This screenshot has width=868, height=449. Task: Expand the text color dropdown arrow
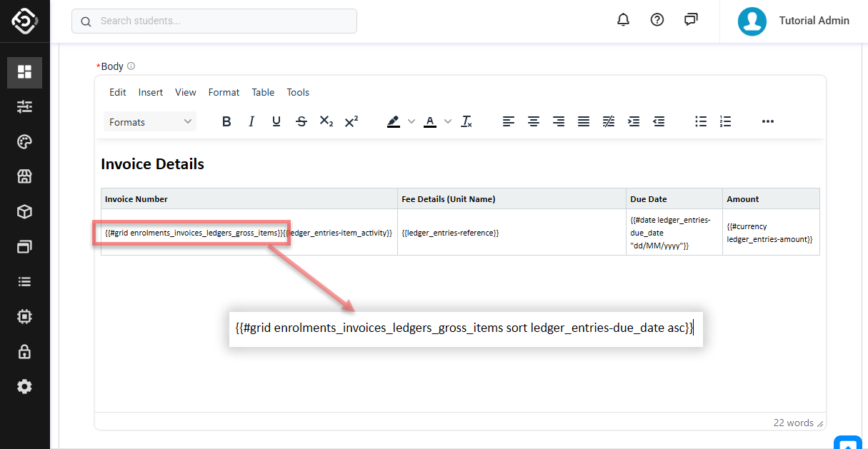(x=448, y=122)
